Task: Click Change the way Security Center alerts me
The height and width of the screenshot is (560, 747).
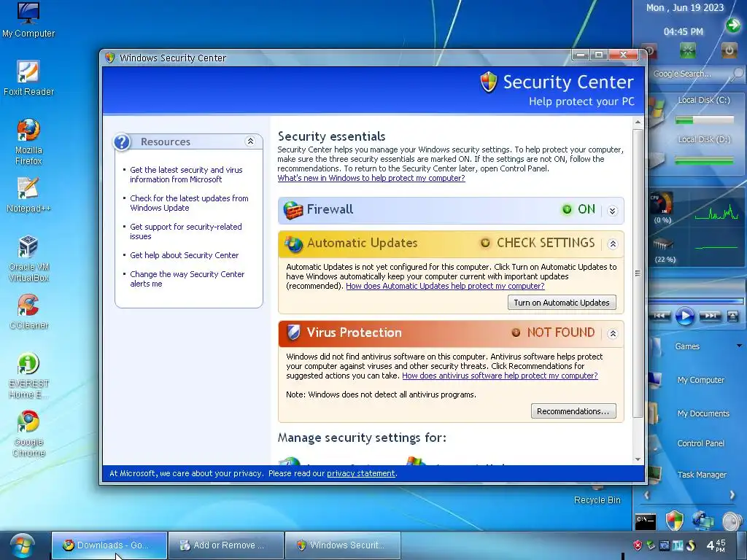Action: click(x=187, y=279)
